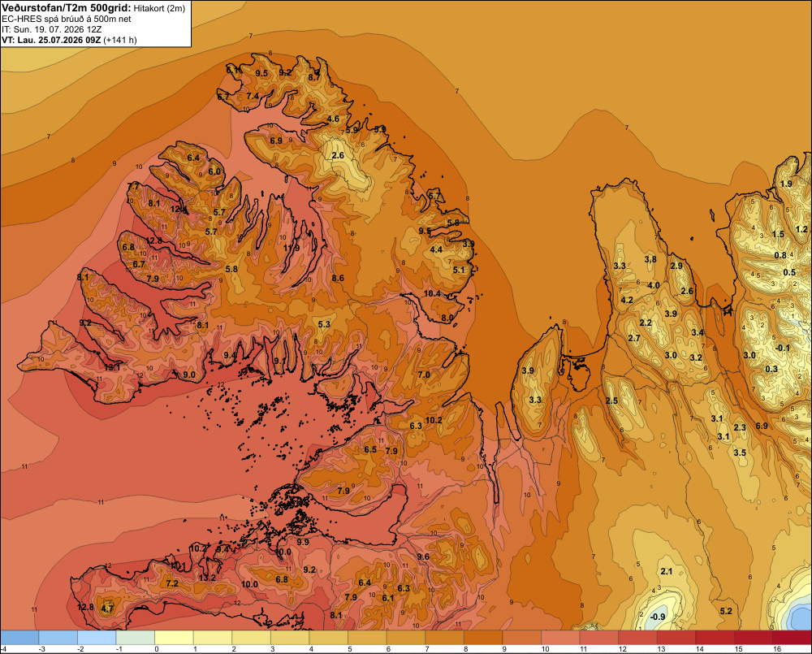Click the '16' label on the color scale
Image resolution: width=812 pixels, height=654 pixels.
pyautogui.click(x=777, y=649)
